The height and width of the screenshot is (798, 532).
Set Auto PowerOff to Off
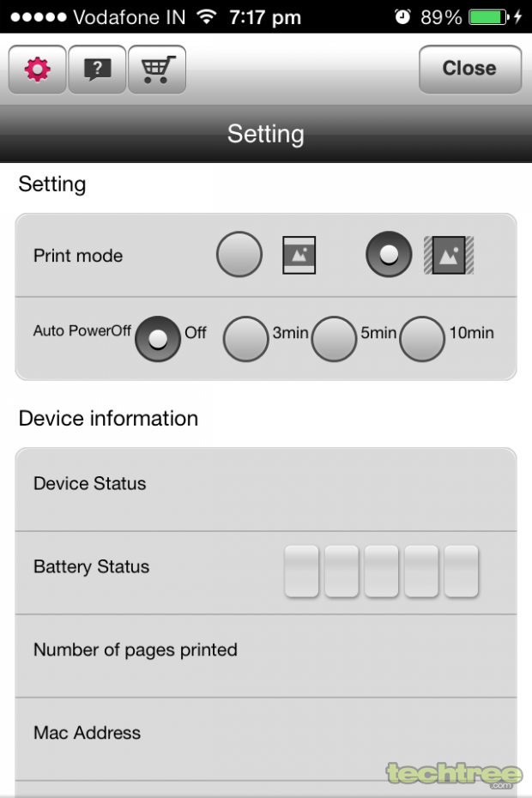coord(158,339)
